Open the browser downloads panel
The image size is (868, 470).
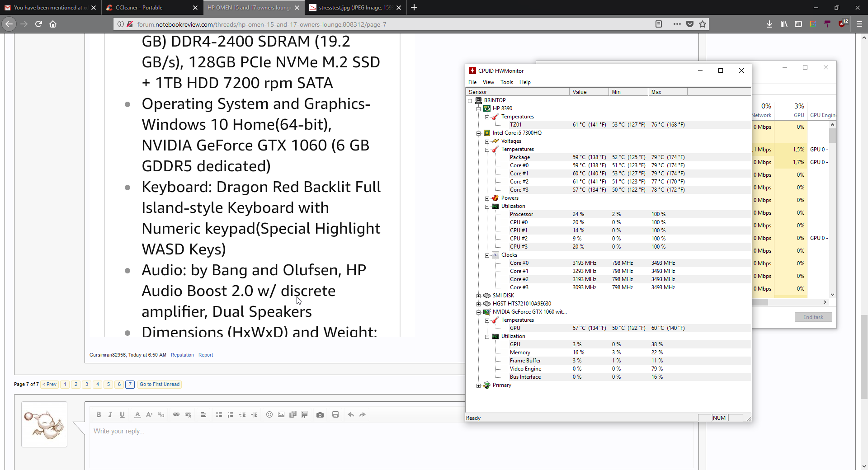769,24
